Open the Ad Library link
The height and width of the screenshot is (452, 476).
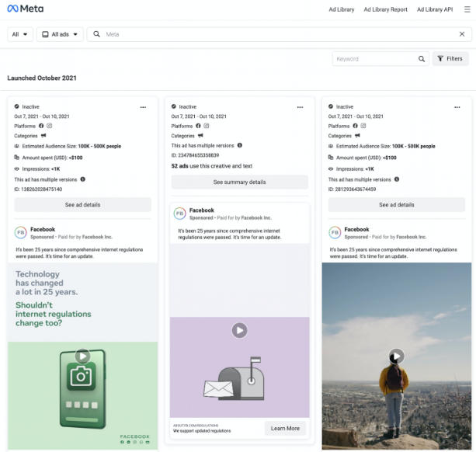click(341, 9)
